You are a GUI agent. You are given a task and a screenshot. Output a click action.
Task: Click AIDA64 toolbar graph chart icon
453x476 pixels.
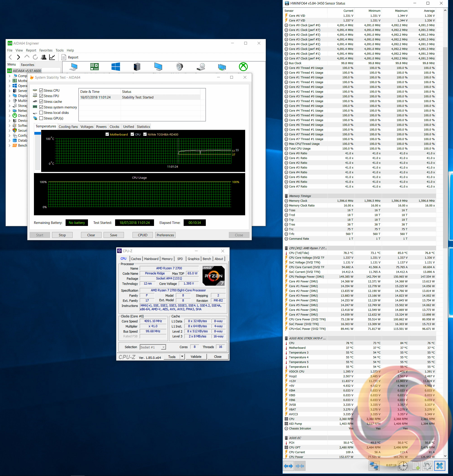[x=52, y=57]
